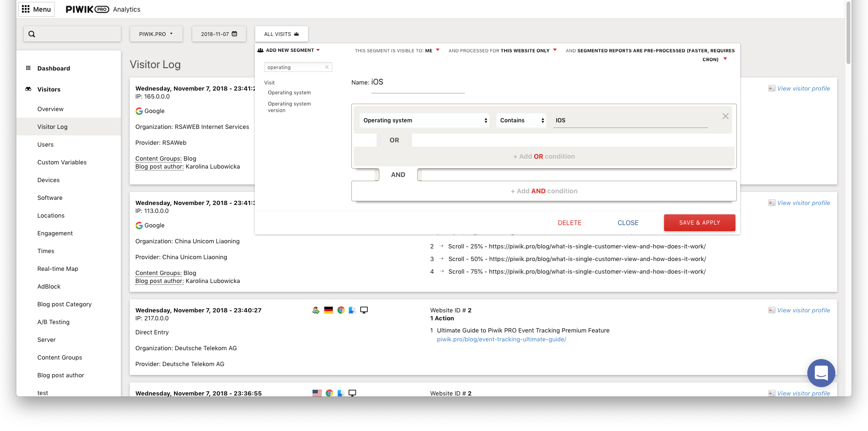
Task: Open the 2018-11-07 date picker
Action: 219,34
